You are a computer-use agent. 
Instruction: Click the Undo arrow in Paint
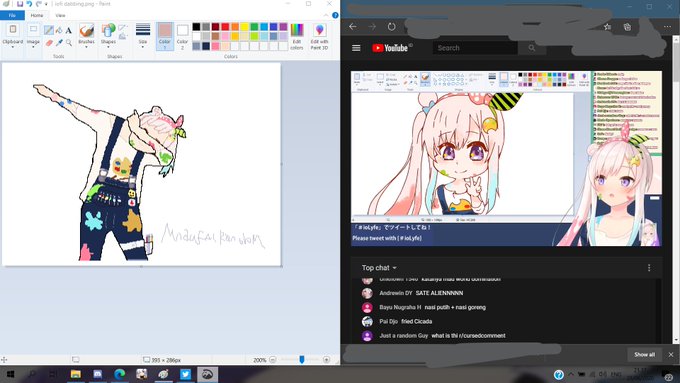[x=29, y=4]
